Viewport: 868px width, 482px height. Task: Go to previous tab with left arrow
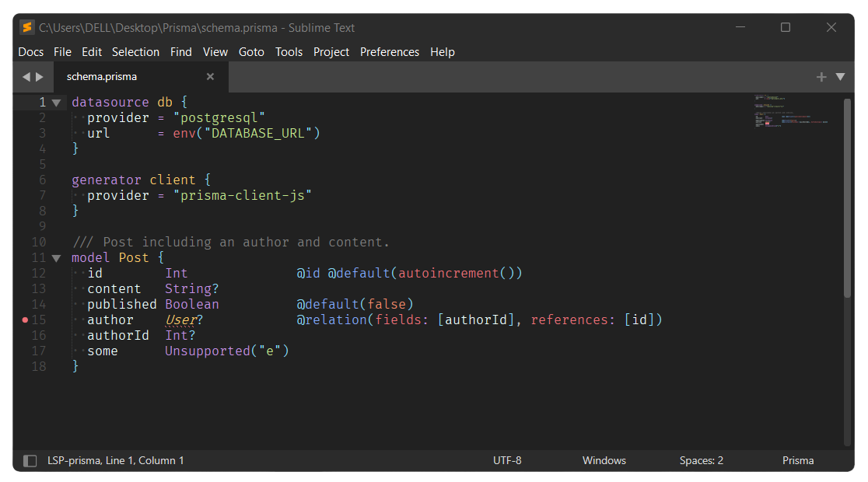[x=26, y=77]
